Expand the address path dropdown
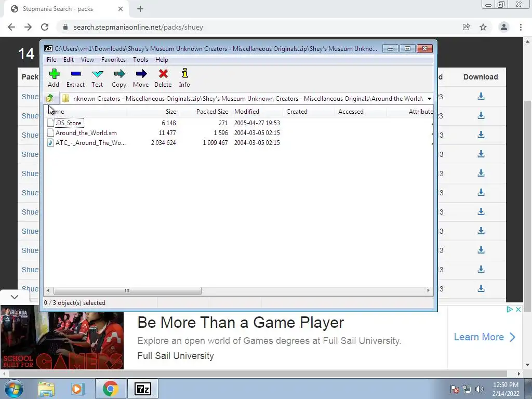Viewport: 532px width, 399px height. pyautogui.click(x=429, y=99)
